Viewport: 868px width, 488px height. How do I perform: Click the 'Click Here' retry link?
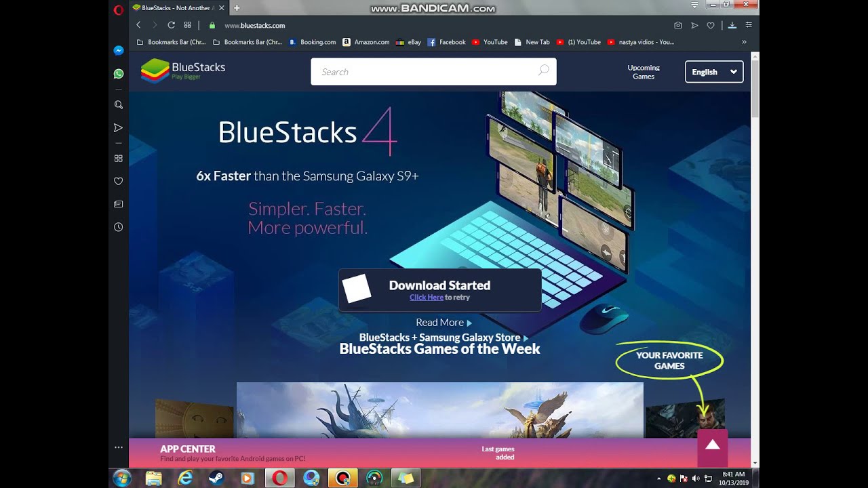(x=427, y=298)
